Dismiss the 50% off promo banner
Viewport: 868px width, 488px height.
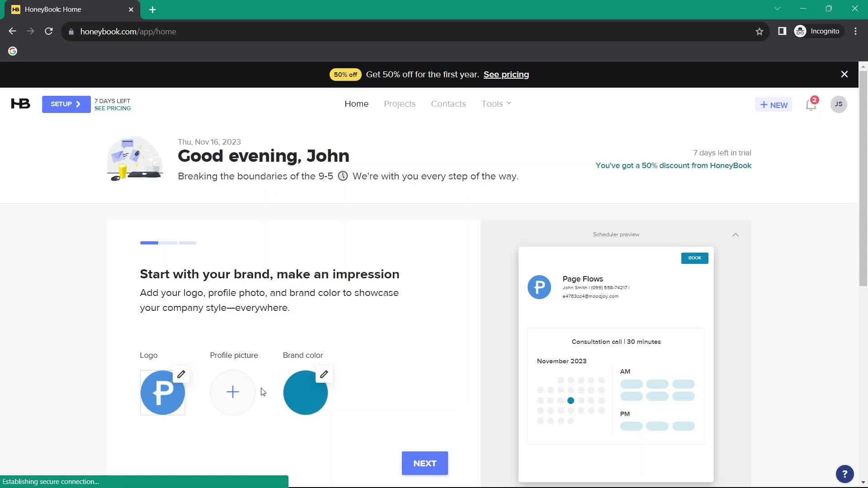844,74
